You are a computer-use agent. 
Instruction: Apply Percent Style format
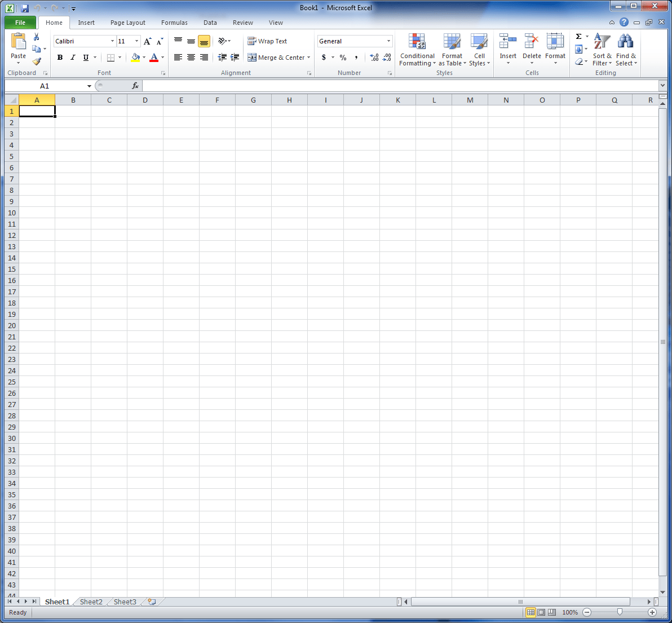coord(343,58)
